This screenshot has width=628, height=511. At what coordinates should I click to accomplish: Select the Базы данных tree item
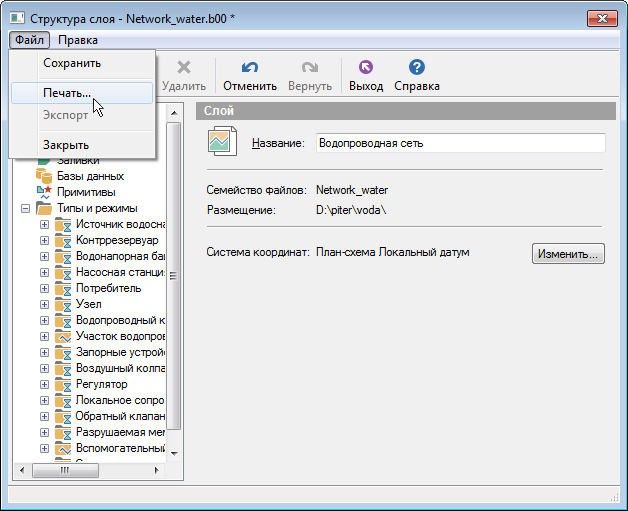click(x=91, y=176)
